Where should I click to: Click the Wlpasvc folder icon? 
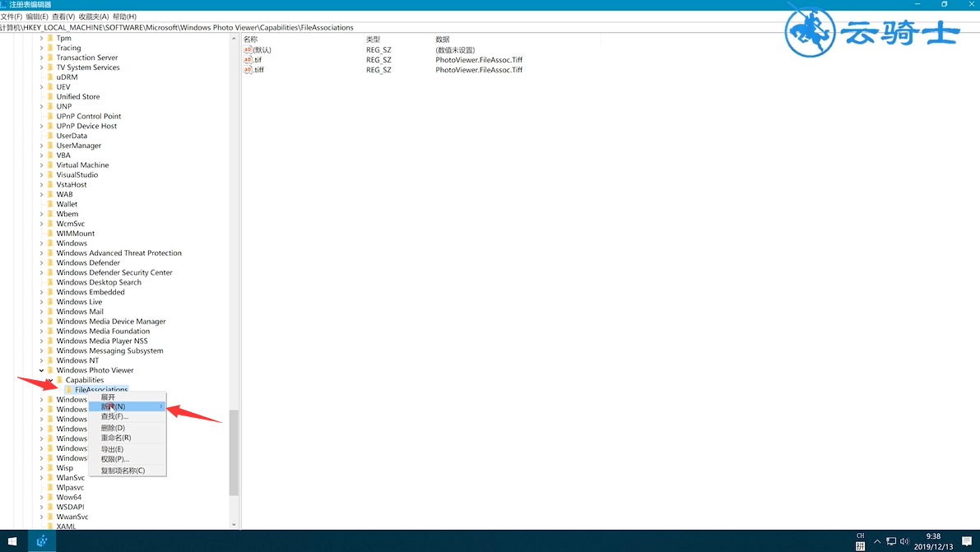click(x=51, y=488)
